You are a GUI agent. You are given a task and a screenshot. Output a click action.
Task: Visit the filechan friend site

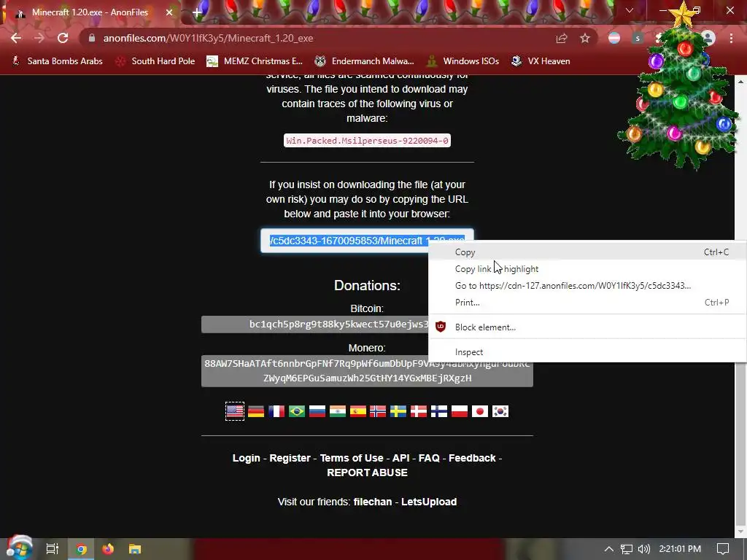point(373,502)
